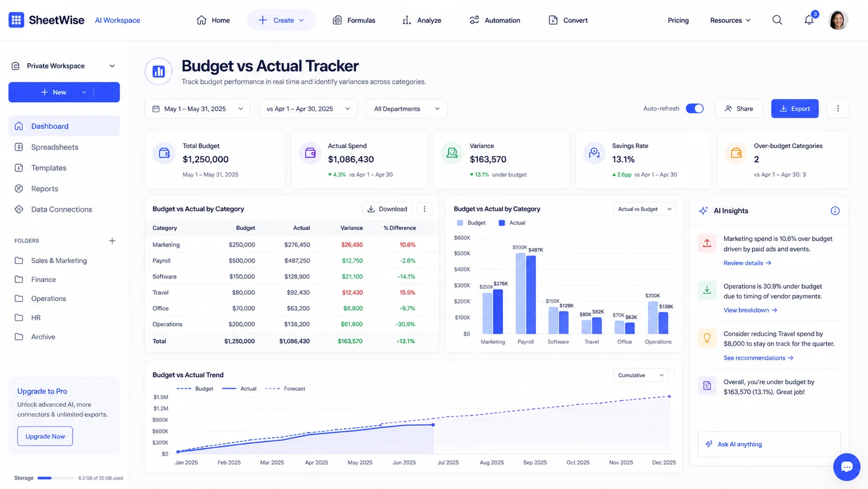The height and width of the screenshot is (489, 868).
Task: Toggle Budget series in chart legend
Action: click(471, 223)
